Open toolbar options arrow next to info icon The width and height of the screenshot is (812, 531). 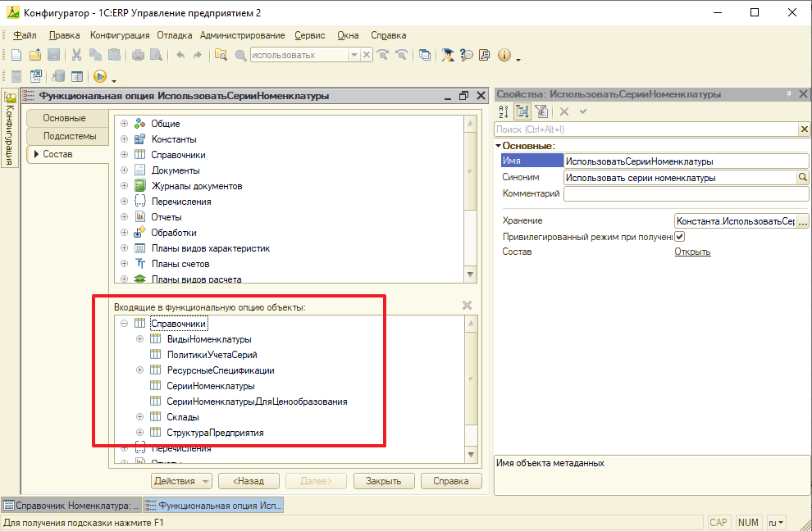coord(518,59)
